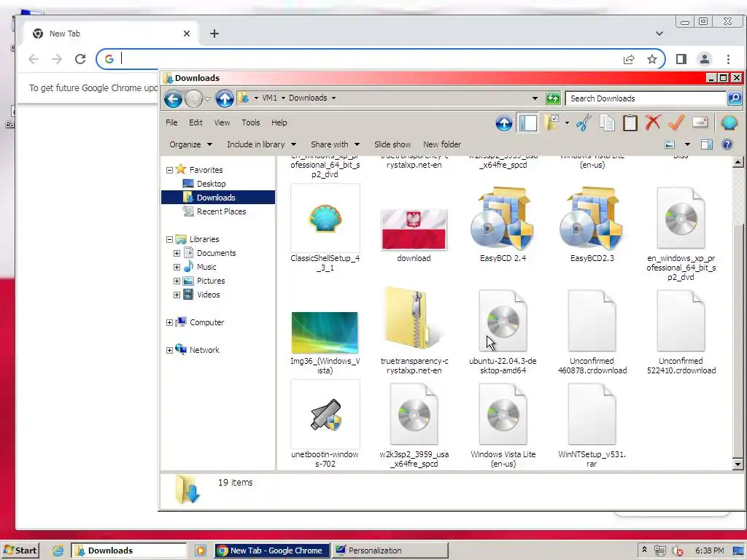Collapse the Libraries tree node
The image size is (747, 560).
[169, 239]
